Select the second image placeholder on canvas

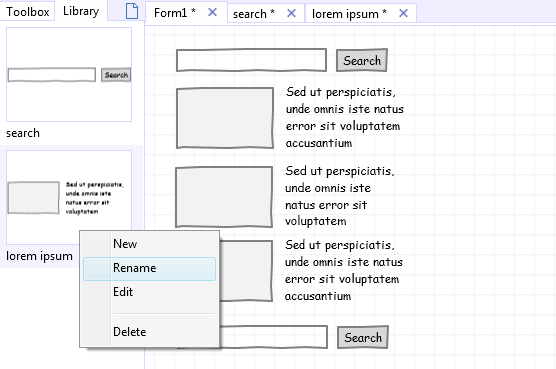click(224, 197)
